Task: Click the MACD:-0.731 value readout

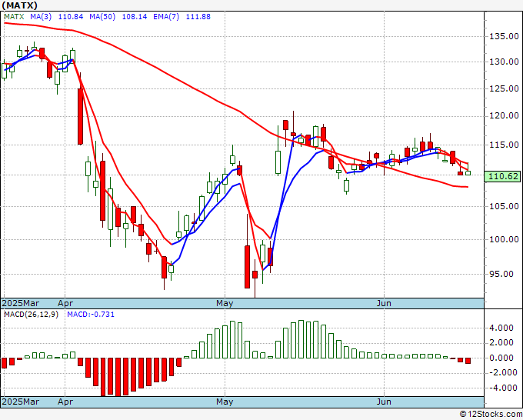Action: click(91, 315)
